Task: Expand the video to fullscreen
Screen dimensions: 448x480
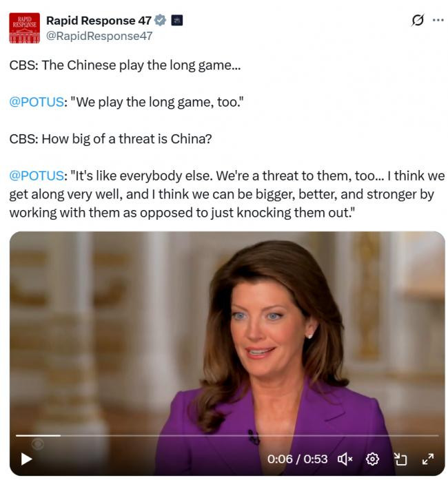Action: (428, 459)
